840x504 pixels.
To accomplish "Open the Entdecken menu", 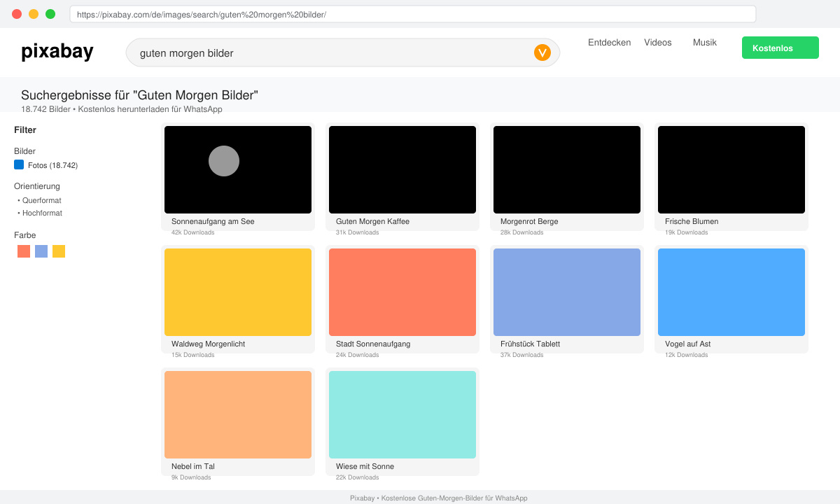I will coord(609,43).
